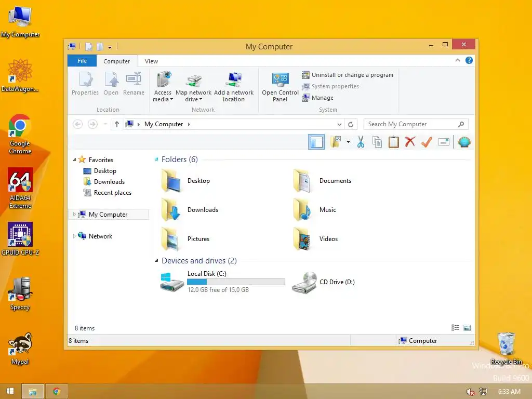Select the Downloads folder in Folders

point(189,210)
